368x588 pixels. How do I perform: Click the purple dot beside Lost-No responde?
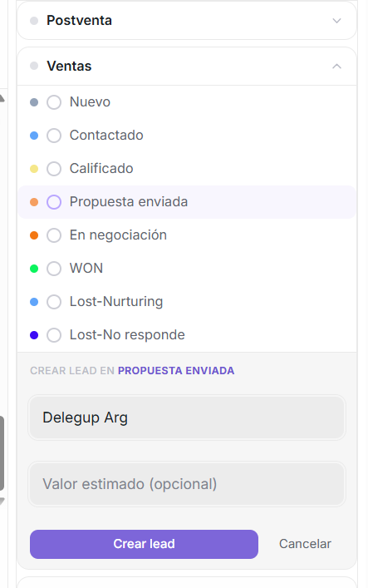point(34,335)
